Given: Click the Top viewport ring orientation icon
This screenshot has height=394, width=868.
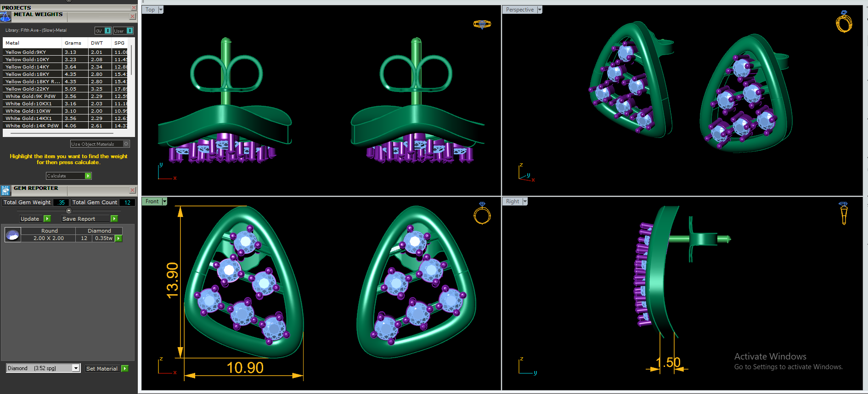Looking at the screenshot, I should coord(482,24).
